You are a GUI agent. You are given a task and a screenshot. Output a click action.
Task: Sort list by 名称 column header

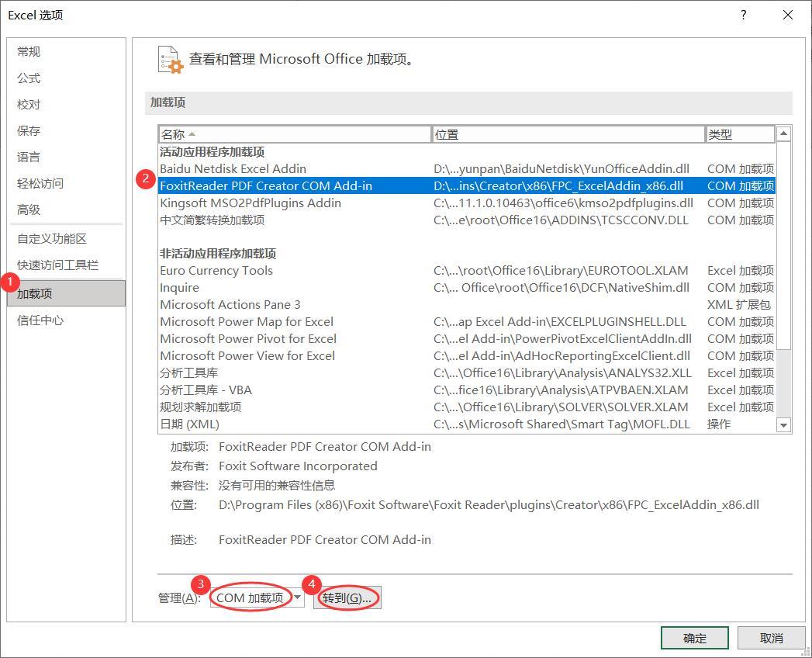(295, 134)
